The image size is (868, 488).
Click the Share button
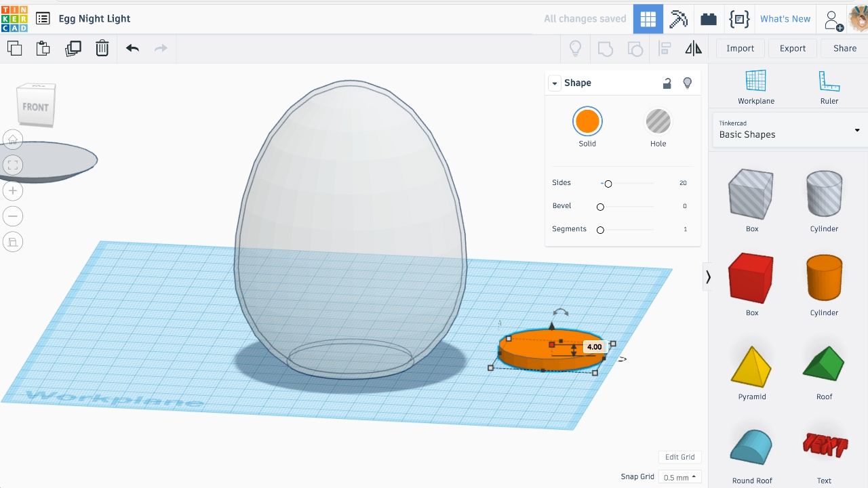click(845, 48)
